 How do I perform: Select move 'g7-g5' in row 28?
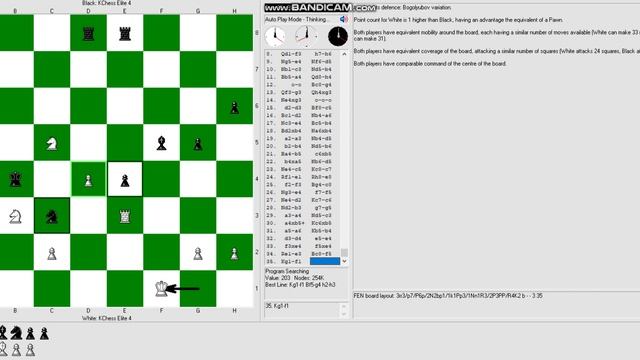click(x=323, y=208)
